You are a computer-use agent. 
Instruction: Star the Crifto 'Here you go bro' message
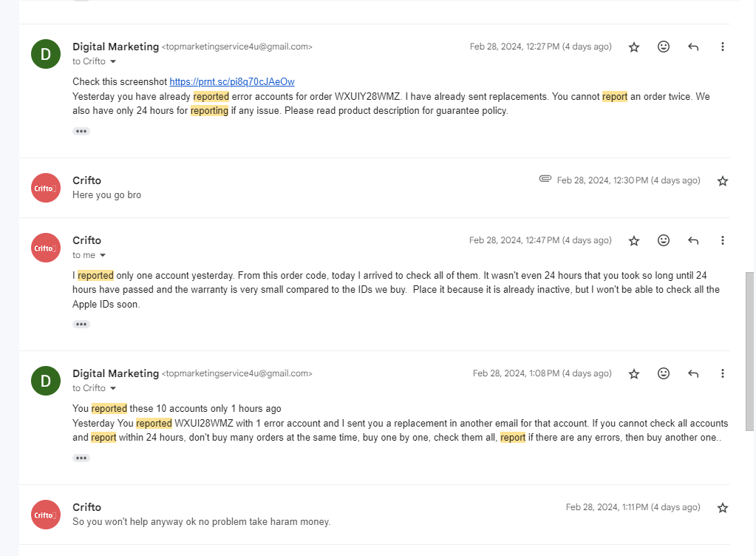click(x=722, y=181)
